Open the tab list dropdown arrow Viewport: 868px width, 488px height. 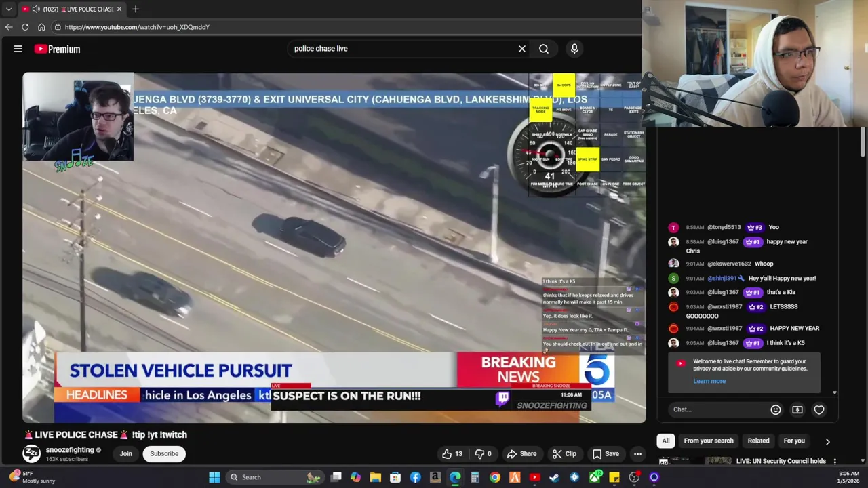[9, 9]
